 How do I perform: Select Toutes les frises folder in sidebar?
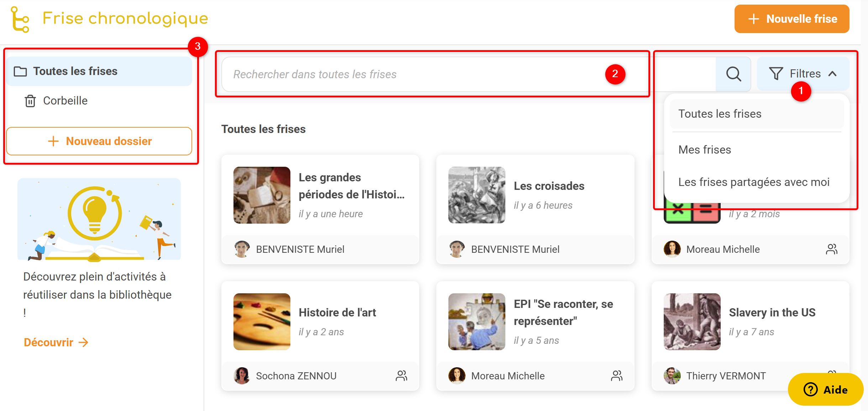75,71
